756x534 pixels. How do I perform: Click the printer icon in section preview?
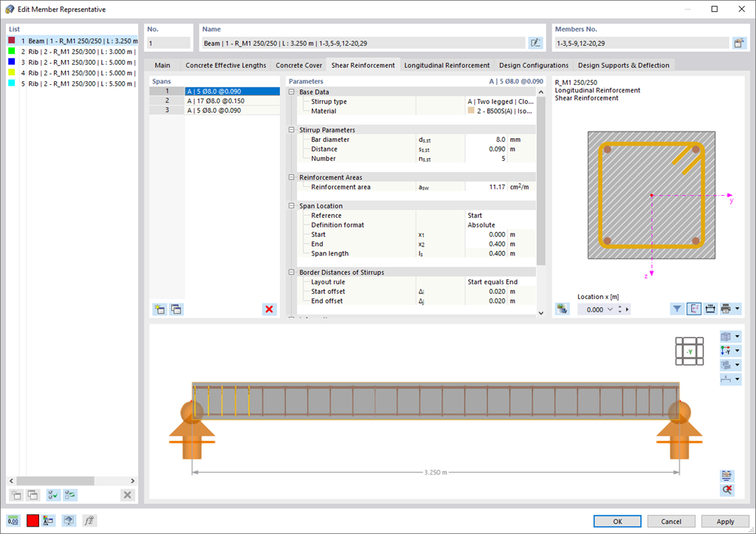pos(726,309)
